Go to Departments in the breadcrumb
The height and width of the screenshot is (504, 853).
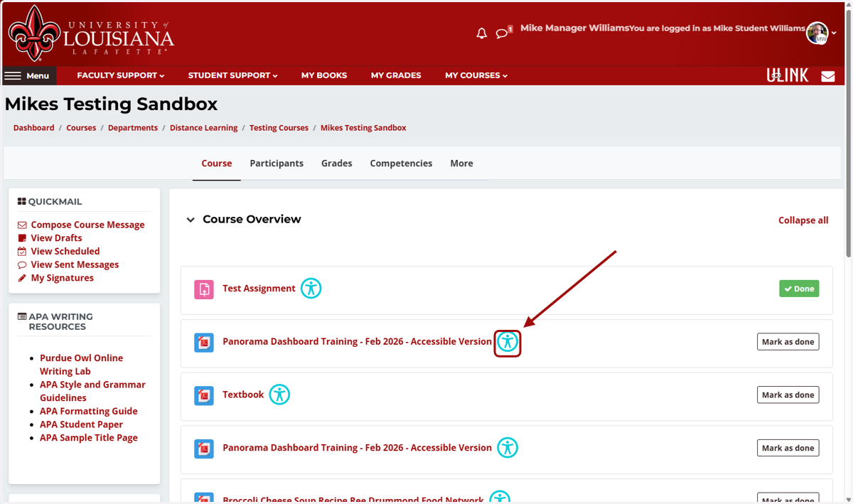coord(133,128)
